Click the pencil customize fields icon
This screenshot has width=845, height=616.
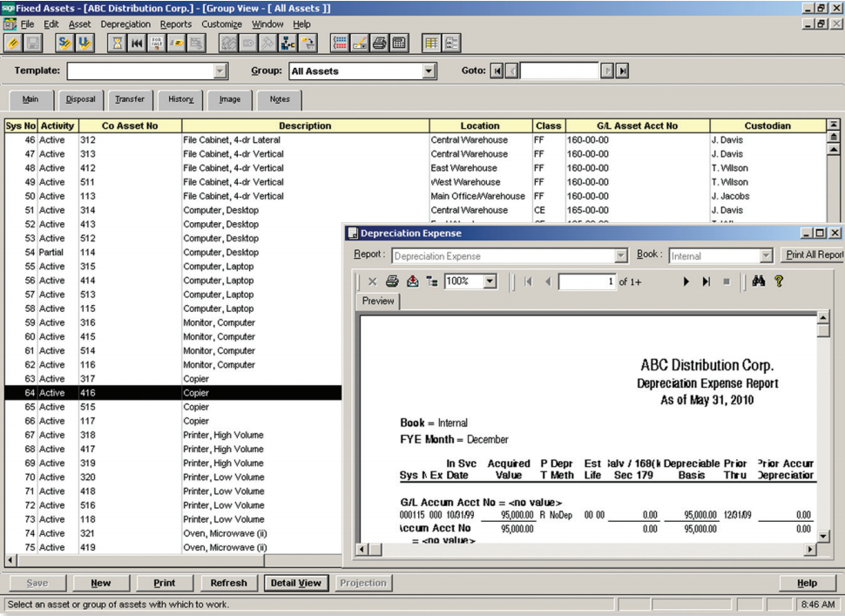pos(360,43)
